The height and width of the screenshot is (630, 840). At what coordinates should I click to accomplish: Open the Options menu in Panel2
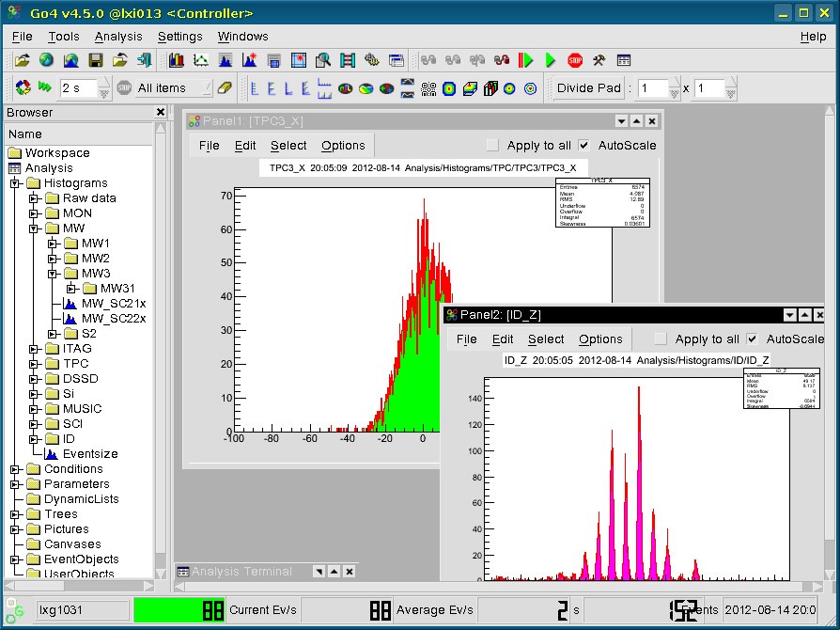[600, 339]
